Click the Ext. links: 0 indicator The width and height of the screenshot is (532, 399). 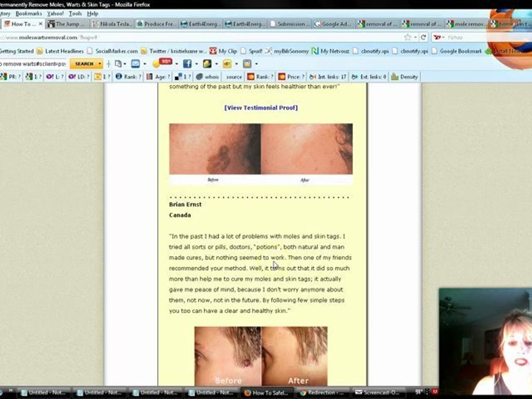pos(369,76)
